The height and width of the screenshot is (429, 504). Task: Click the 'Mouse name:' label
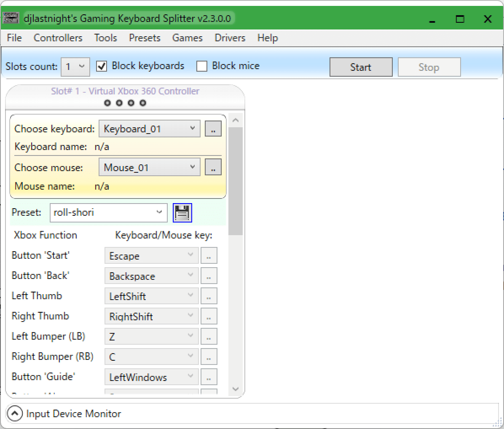(45, 186)
